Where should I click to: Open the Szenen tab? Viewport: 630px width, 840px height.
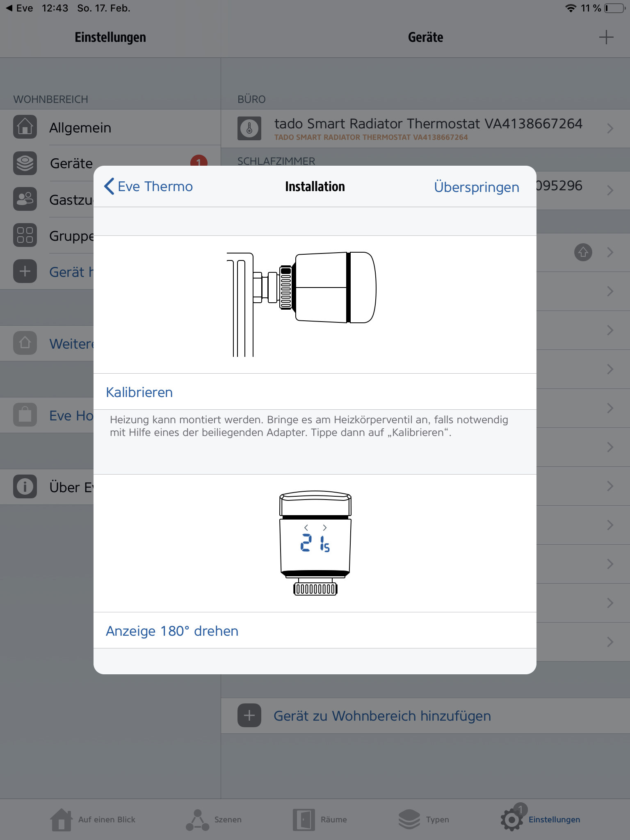point(214,819)
